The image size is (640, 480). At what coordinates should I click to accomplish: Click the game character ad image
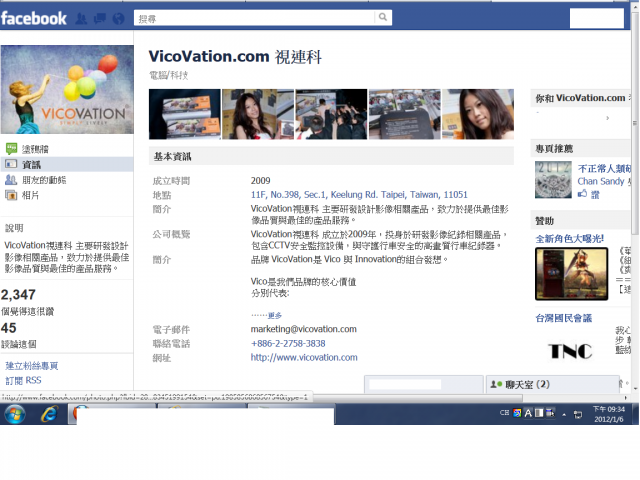(572, 274)
